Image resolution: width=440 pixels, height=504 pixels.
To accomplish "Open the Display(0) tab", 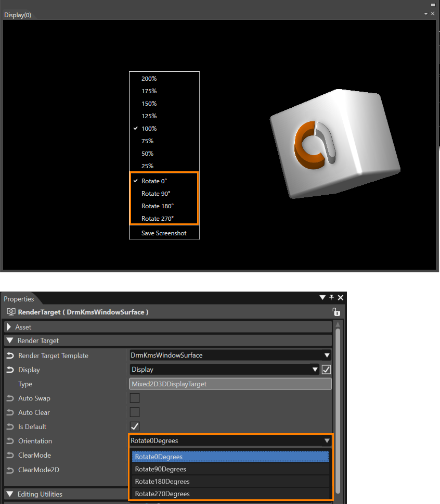I will pyautogui.click(x=18, y=15).
